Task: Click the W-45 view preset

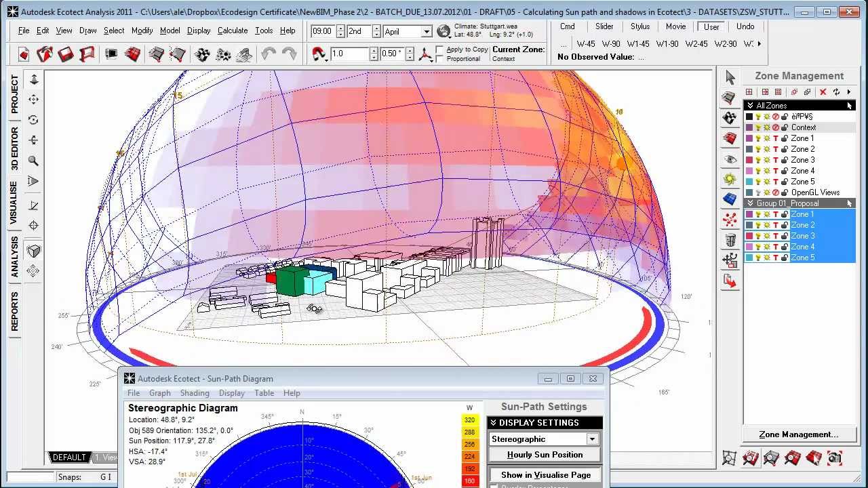Action: point(586,43)
